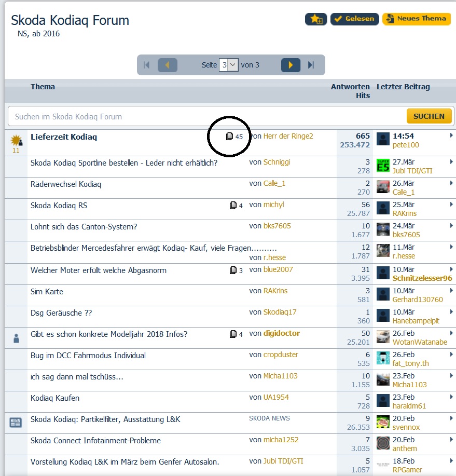
Task: Click avatar next to svennox last post
Action: 383,421
